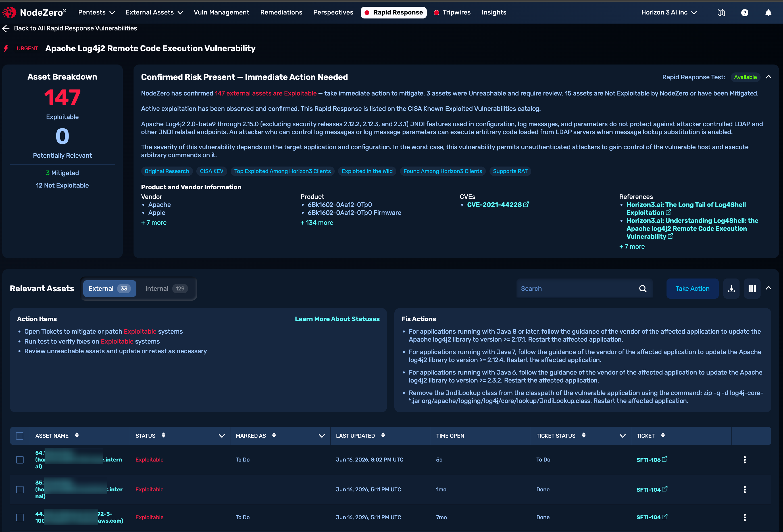783x532 pixels.
Task: Open row menu for the 1mo asset
Action: [745, 489]
